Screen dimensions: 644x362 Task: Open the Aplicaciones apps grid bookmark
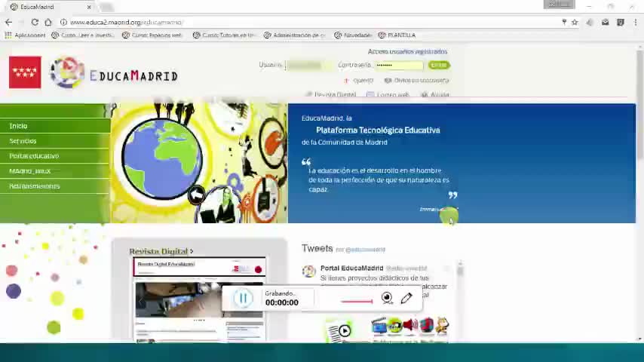click(25, 35)
